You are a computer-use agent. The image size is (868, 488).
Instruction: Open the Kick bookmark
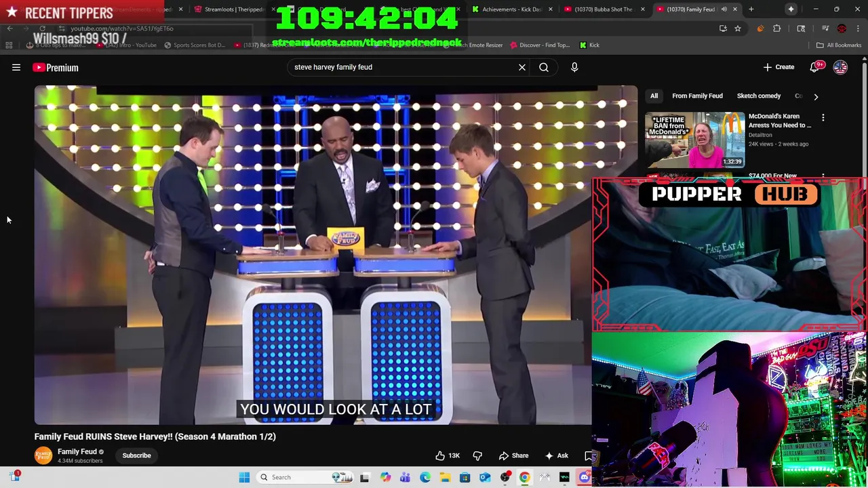pos(589,45)
